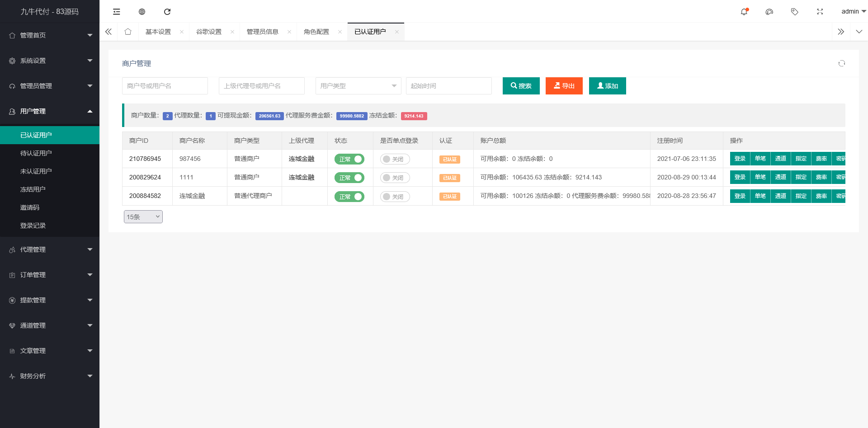Open the 15条 page size selector
The width and height of the screenshot is (868, 428).
[x=143, y=217]
